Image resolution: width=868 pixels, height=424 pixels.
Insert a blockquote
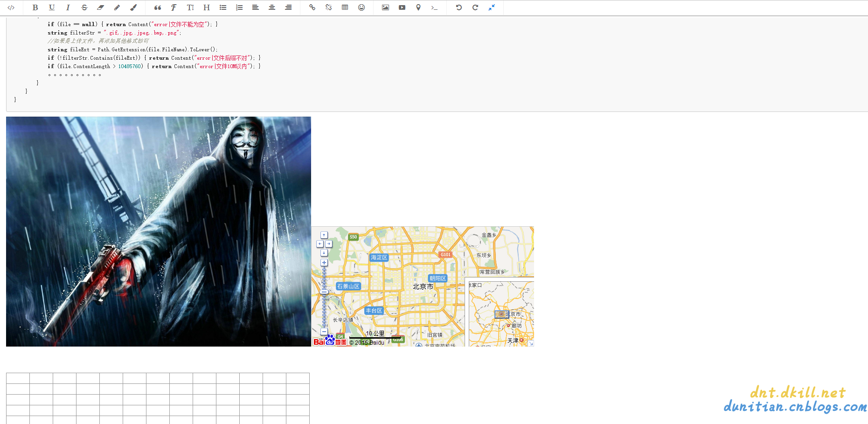tap(158, 7)
